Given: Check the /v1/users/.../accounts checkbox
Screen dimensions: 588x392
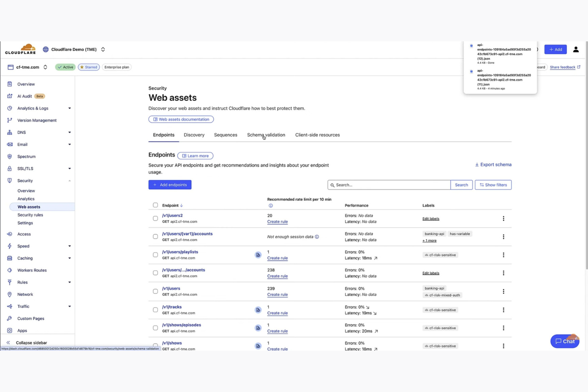Looking at the screenshot, I should (x=155, y=273).
